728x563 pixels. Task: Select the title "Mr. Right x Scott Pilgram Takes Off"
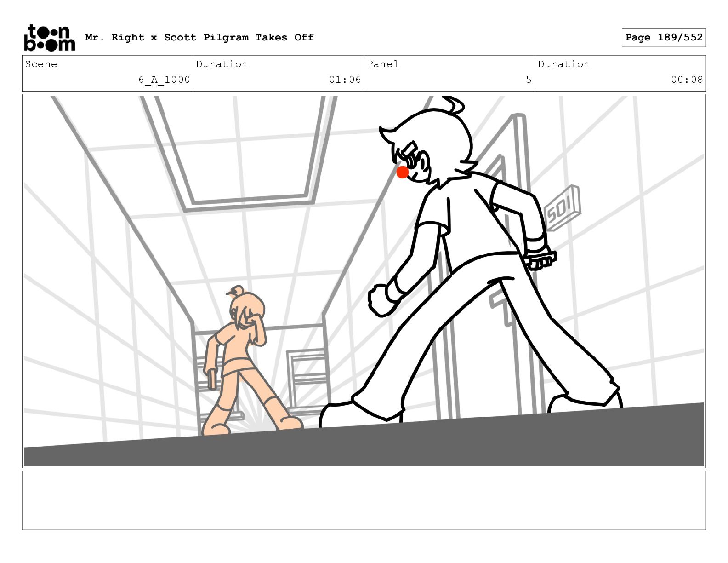199,37
